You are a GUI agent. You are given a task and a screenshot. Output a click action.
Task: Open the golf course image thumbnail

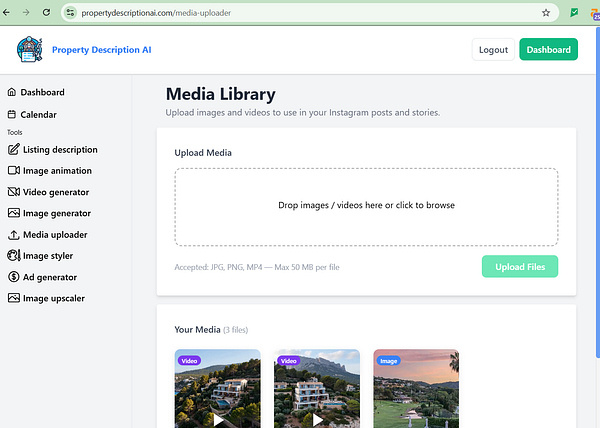(416, 388)
